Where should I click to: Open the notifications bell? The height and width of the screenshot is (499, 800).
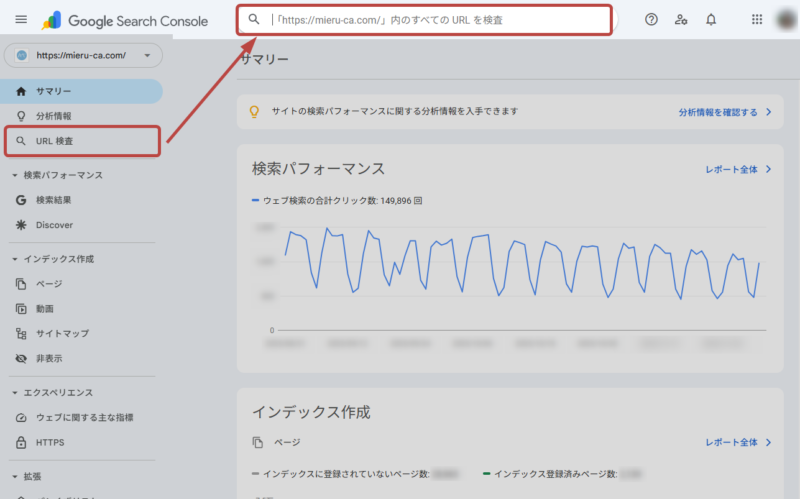[x=711, y=19]
